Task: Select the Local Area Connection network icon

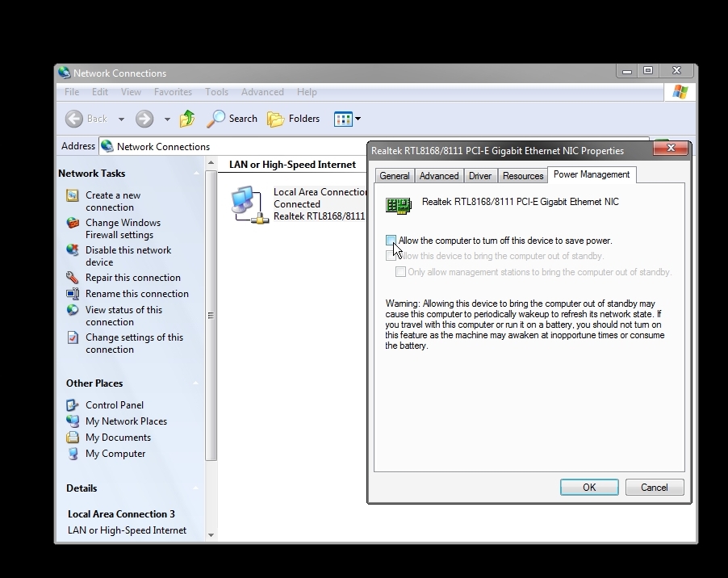Action: [x=249, y=205]
